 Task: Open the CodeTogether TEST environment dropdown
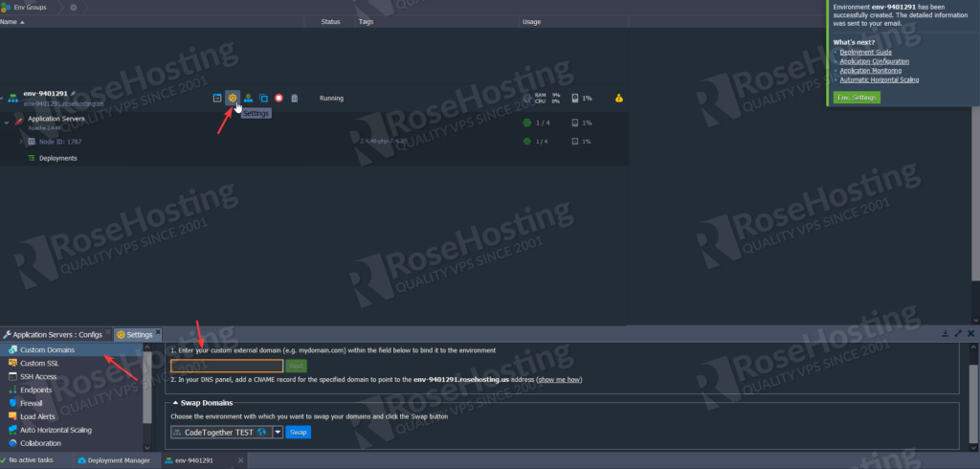click(278, 432)
